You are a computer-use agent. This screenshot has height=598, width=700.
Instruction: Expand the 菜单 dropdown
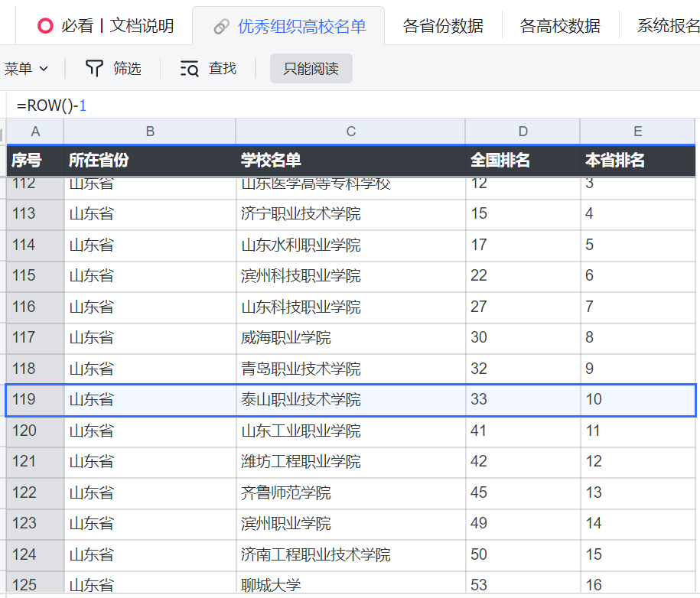pyautogui.click(x=26, y=69)
